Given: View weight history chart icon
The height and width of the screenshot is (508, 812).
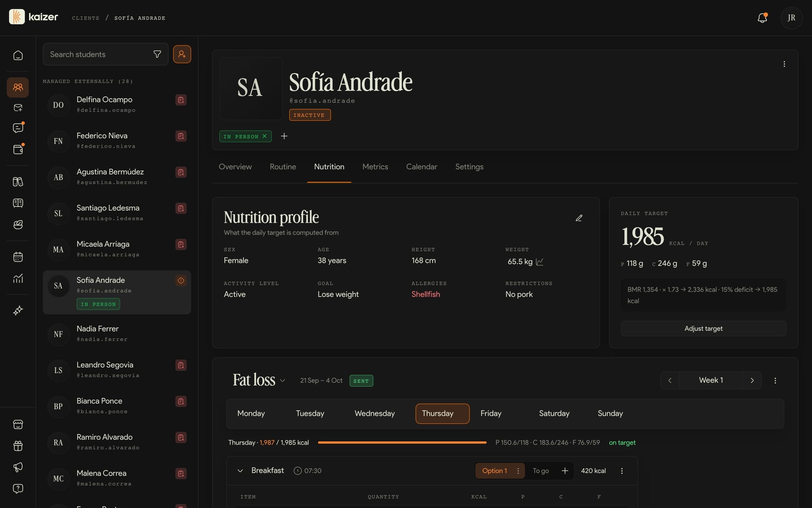Looking at the screenshot, I should (540, 262).
